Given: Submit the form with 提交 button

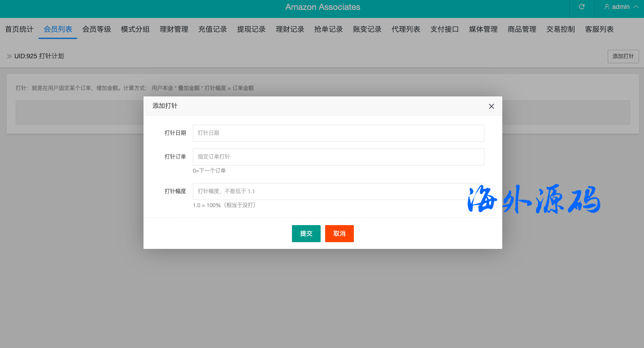Looking at the screenshot, I should tap(306, 234).
